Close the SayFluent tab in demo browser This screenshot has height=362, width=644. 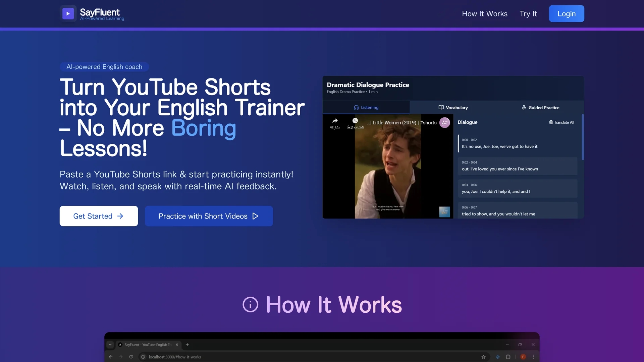pyautogui.click(x=177, y=345)
